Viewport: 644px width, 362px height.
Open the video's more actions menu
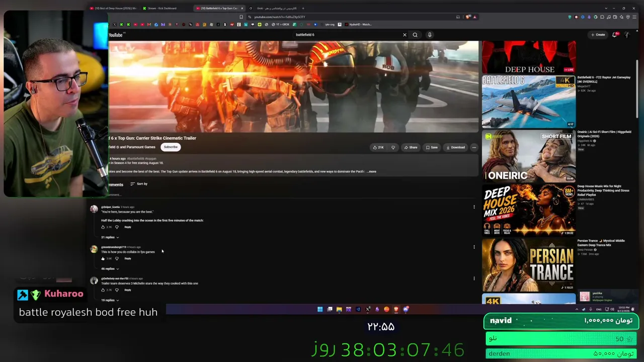(474, 147)
